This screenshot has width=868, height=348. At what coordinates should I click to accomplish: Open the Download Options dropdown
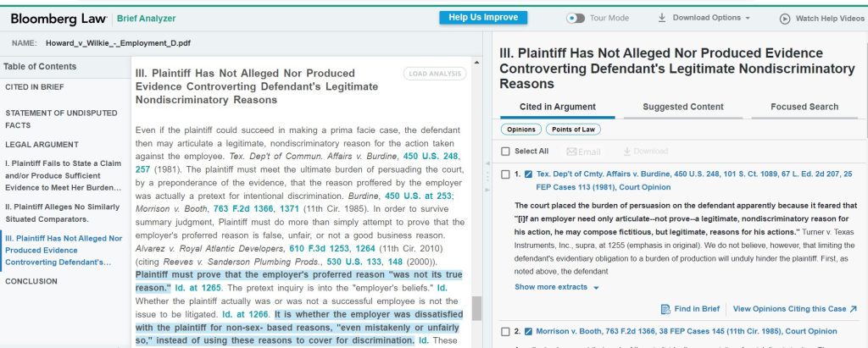point(710,18)
